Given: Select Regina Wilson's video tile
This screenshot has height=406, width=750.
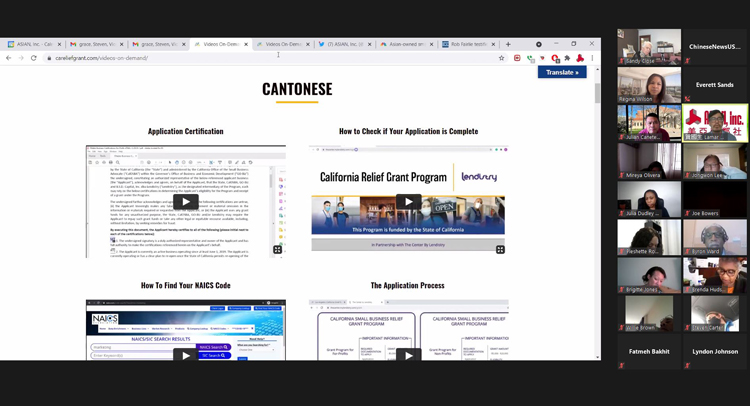Looking at the screenshot, I should tap(649, 85).
